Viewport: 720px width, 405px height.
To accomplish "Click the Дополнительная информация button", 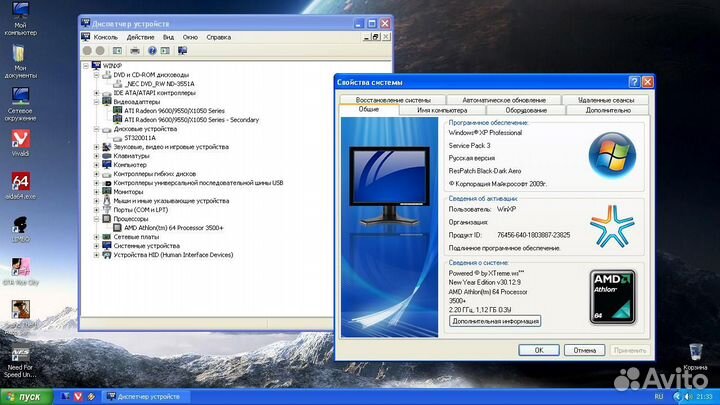I will pos(495,321).
